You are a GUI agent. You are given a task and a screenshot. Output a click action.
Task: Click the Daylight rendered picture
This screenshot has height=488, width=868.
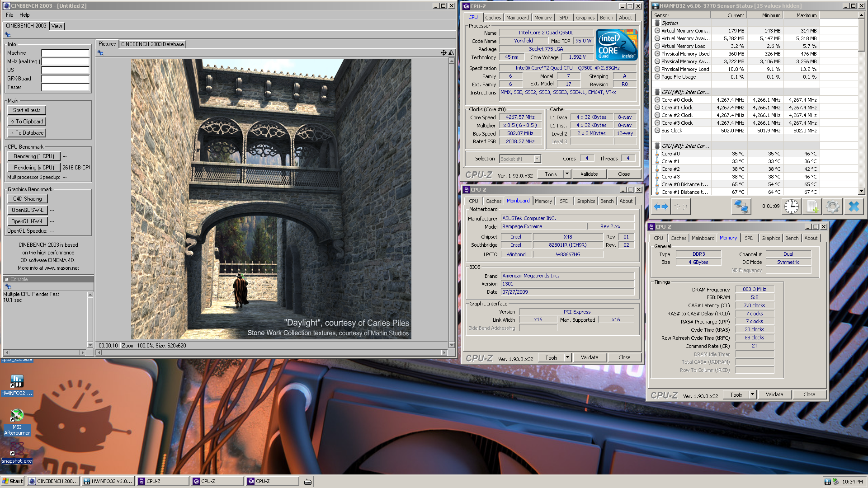271,199
